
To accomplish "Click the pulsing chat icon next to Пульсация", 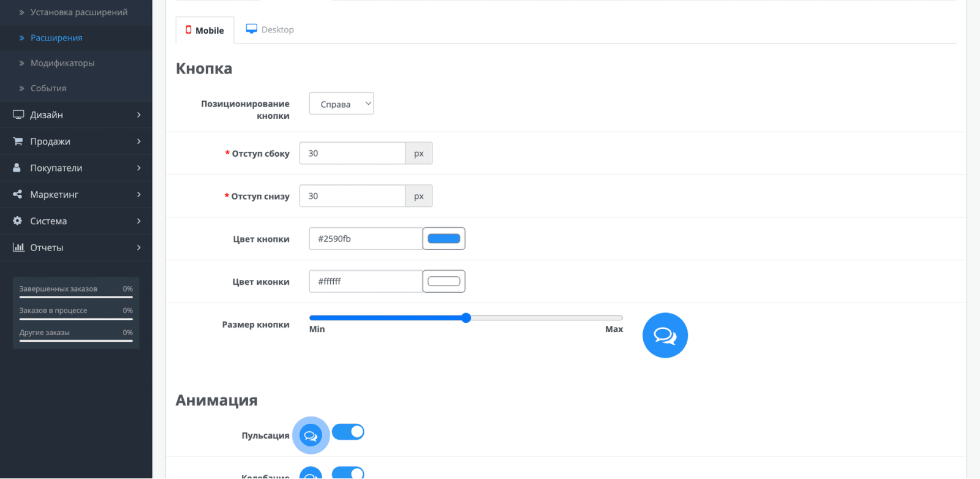I will 311,436.
